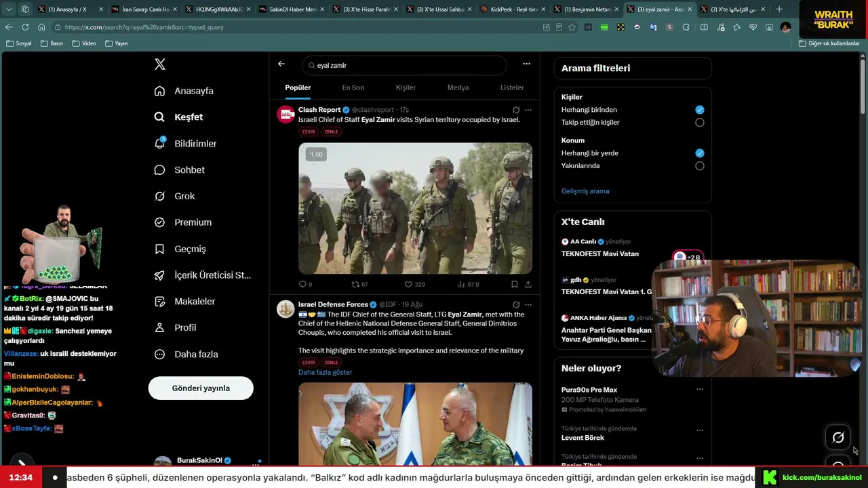Open Bildirimler notifications
This screenshot has height=488, width=868.
click(x=185, y=144)
